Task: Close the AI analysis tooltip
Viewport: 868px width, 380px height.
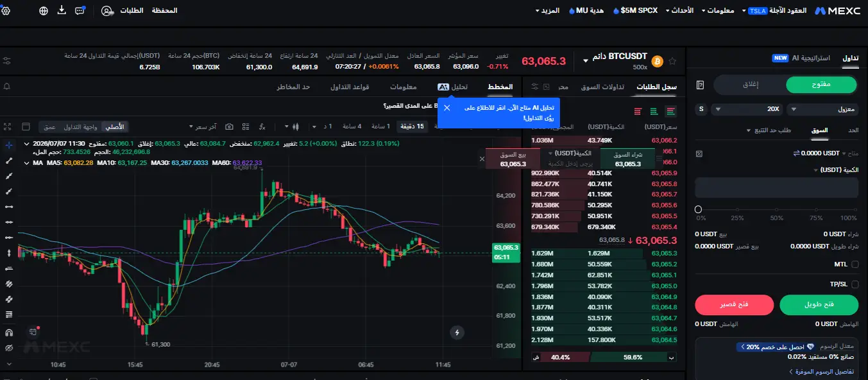Action: (447, 108)
